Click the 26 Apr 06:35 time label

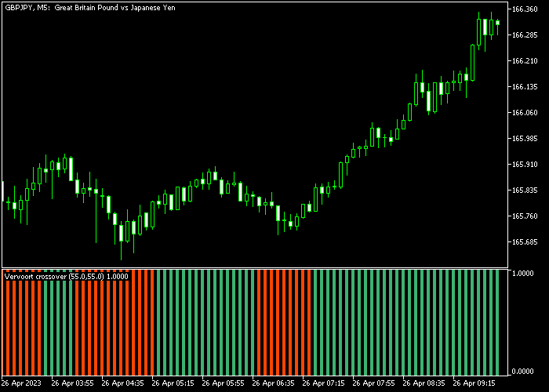pos(274,383)
